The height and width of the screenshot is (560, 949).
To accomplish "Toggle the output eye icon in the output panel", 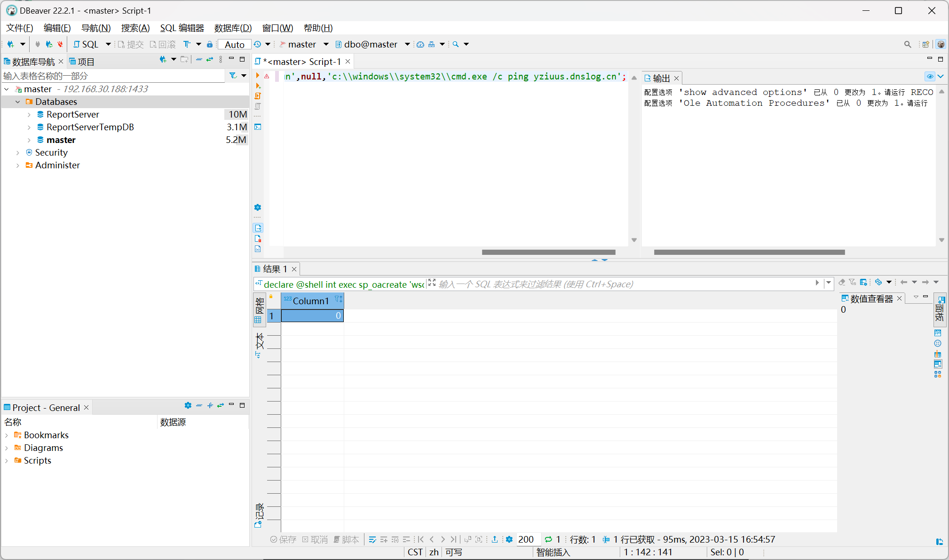I will click(930, 76).
